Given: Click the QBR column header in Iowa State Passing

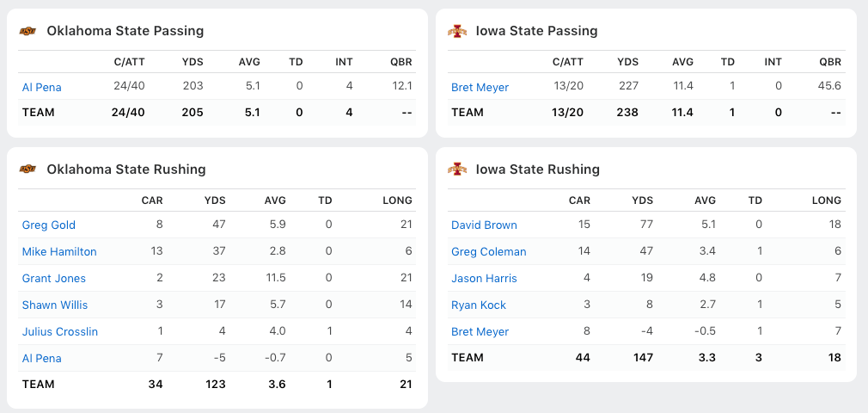Looking at the screenshot, I should pos(830,62).
